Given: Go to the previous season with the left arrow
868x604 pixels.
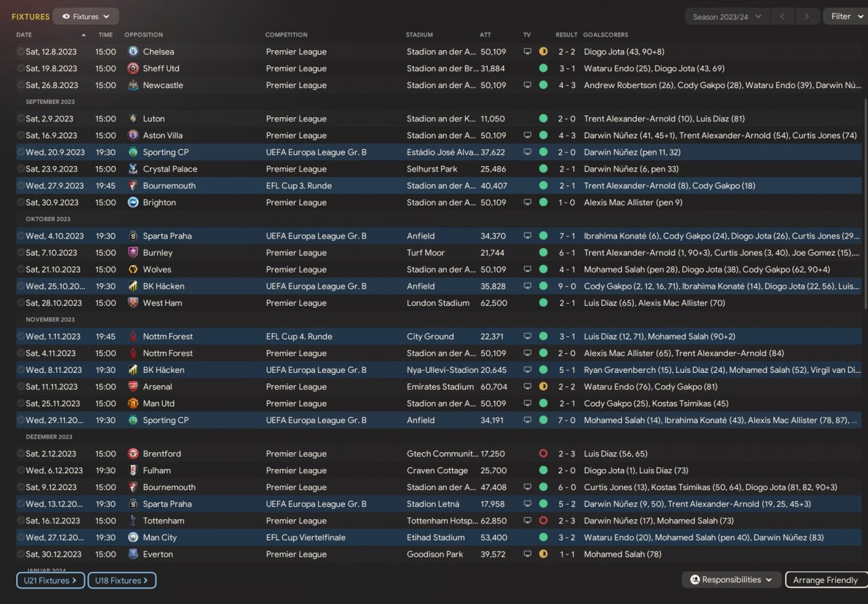Looking at the screenshot, I should (x=782, y=17).
